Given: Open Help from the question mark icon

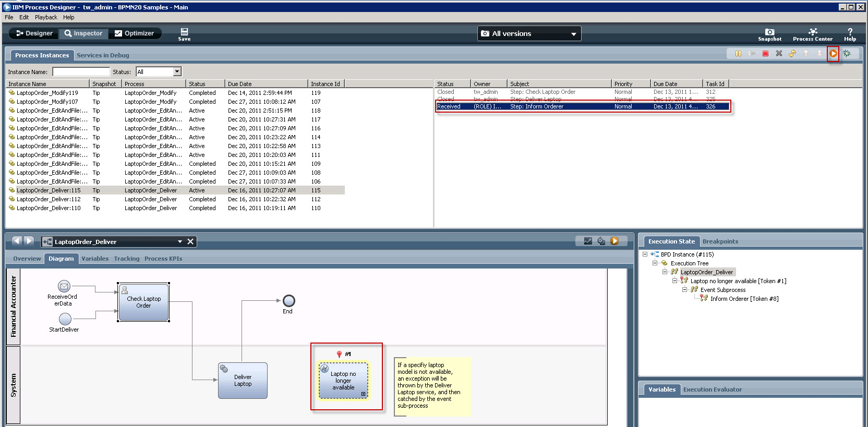Looking at the screenshot, I should coord(850,34).
